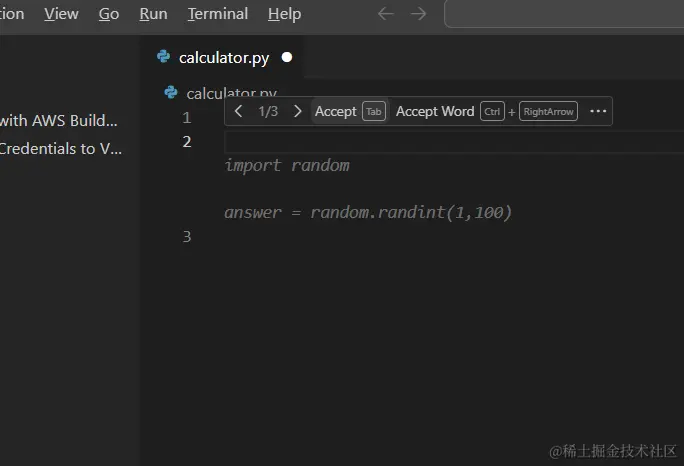Open the Help menu
This screenshot has height=466, width=684.
[x=284, y=14]
